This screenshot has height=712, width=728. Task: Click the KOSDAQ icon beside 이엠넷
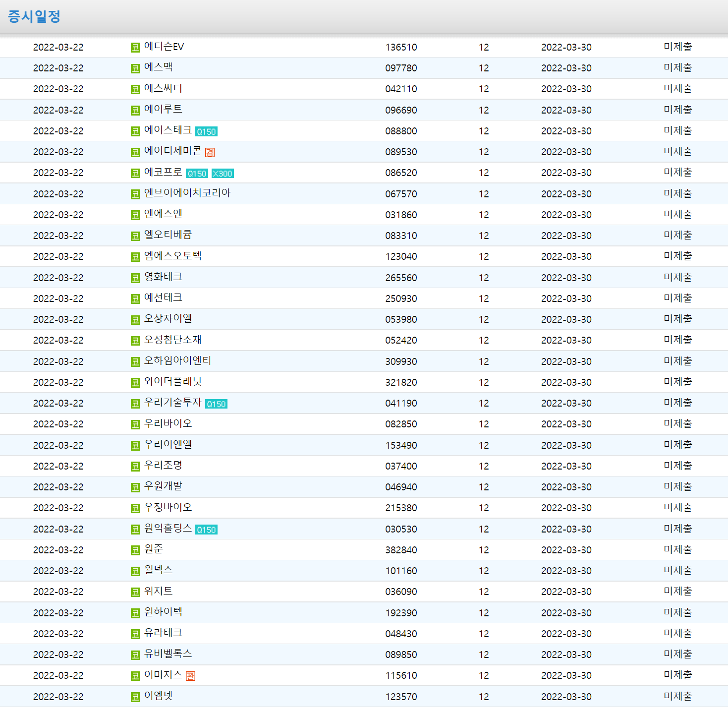[135, 697]
